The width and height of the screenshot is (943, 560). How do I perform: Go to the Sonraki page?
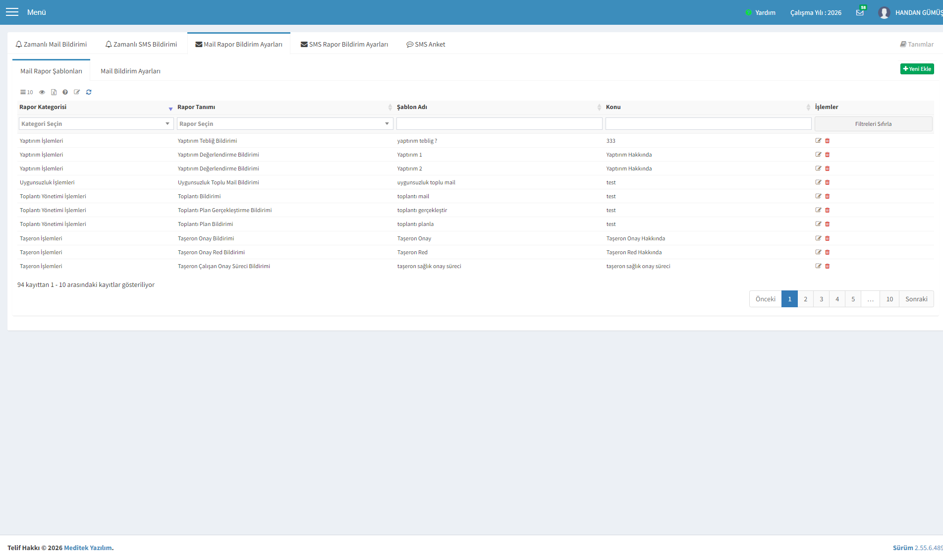916,299
